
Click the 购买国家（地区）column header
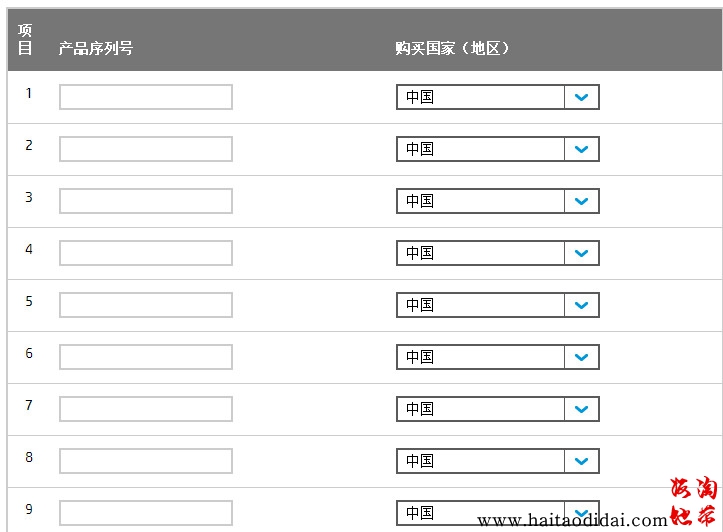tap(453, 48)
